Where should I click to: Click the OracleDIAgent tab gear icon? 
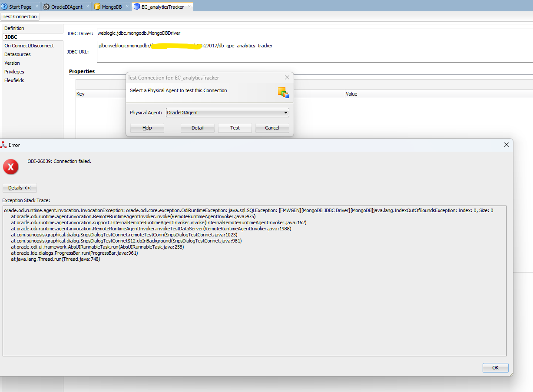pyautogui.click(x=46, y=7)
